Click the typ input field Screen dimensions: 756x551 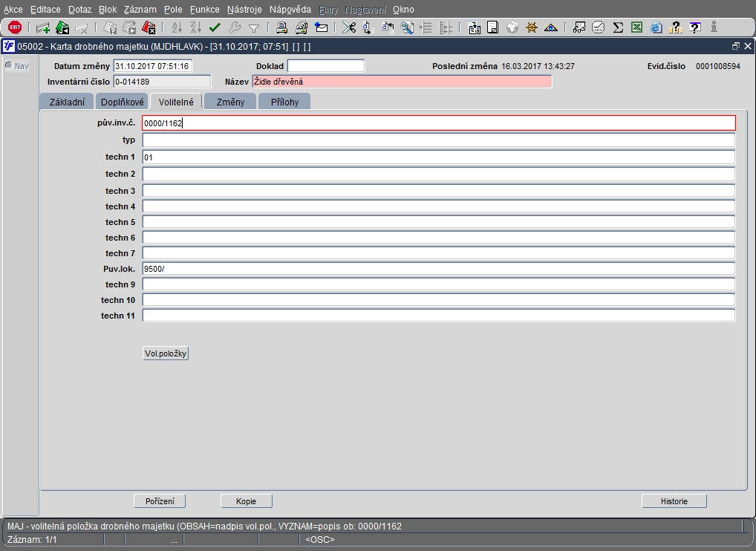click(439, 140)
